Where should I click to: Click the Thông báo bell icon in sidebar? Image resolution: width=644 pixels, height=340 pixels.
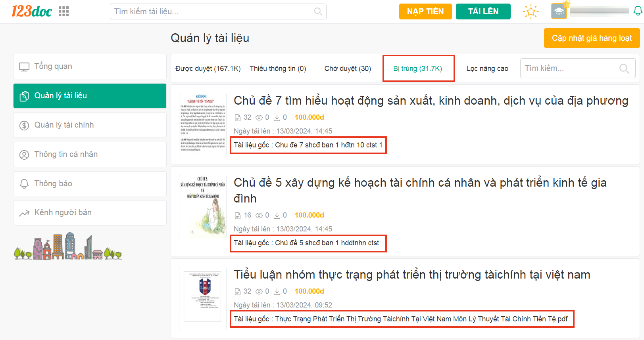24,184
